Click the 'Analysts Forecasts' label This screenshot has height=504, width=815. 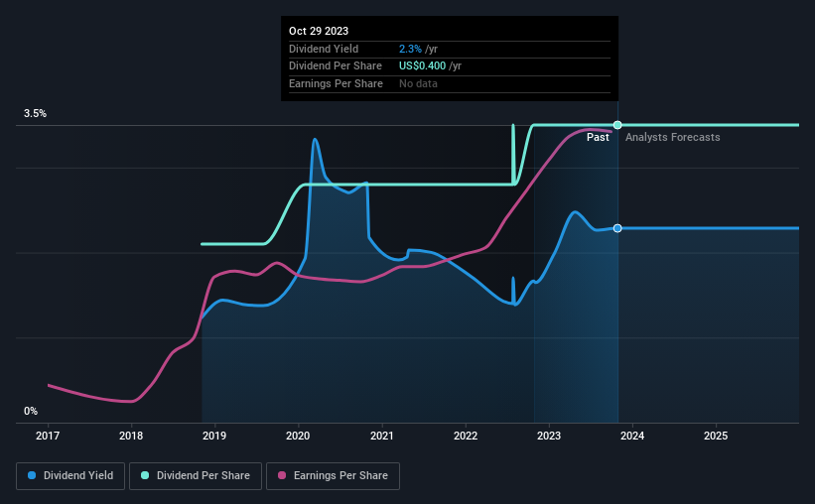click(x=673, y=137)
